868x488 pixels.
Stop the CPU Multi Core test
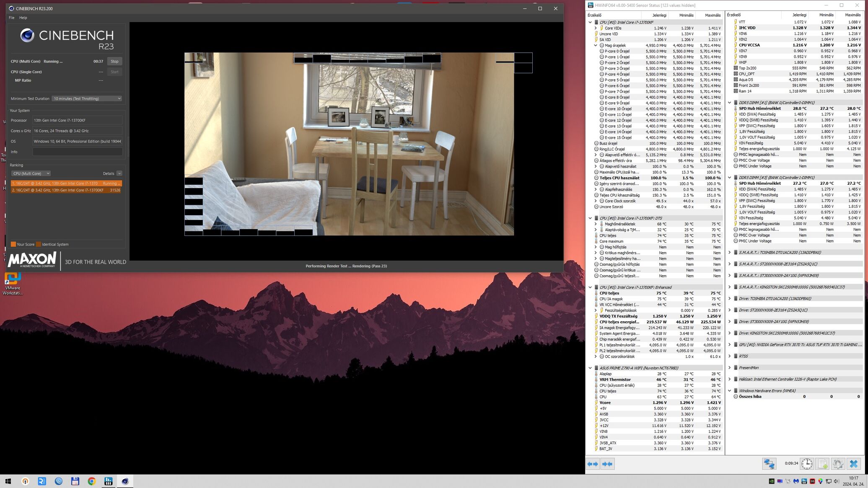[114, 61]
